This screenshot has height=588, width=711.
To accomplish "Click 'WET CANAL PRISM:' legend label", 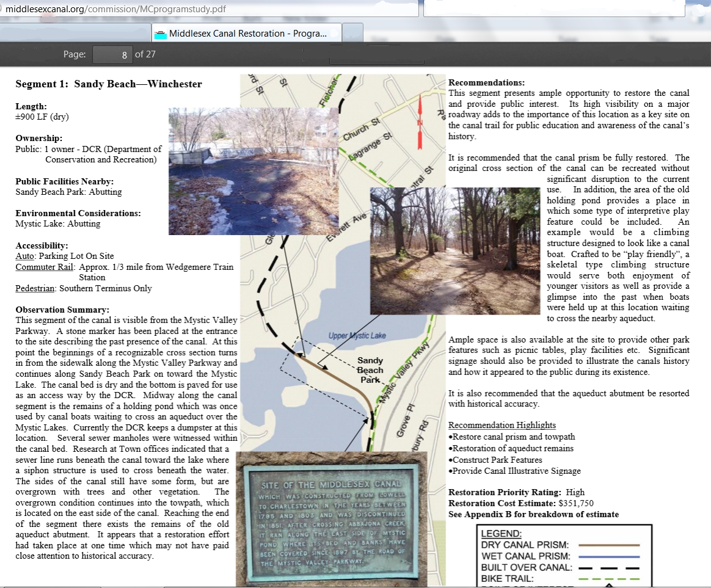I will tap(526, 556).
